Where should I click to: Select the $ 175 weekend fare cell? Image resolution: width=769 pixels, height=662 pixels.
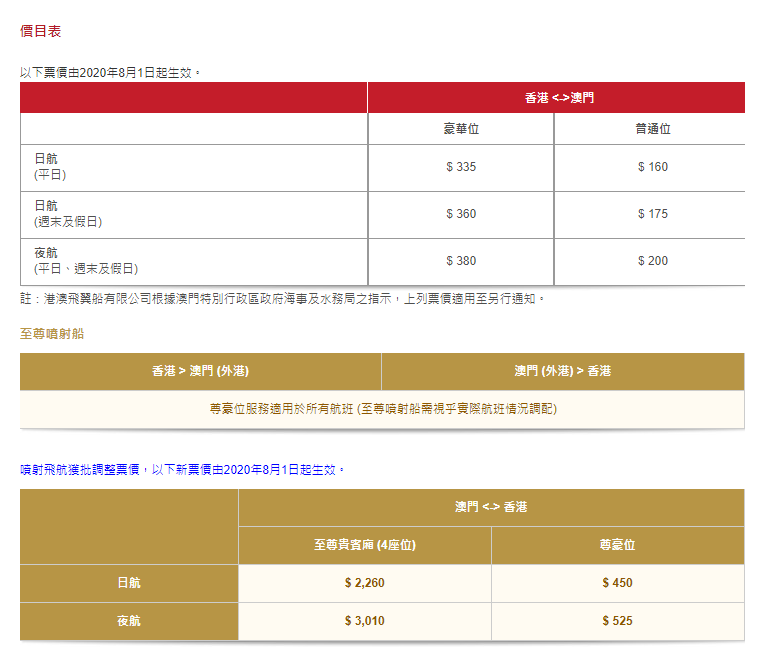(x=652, y=214)
